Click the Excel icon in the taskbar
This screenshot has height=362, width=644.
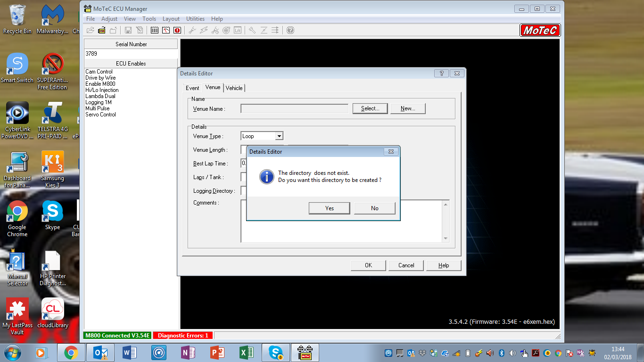click(247, 353)
